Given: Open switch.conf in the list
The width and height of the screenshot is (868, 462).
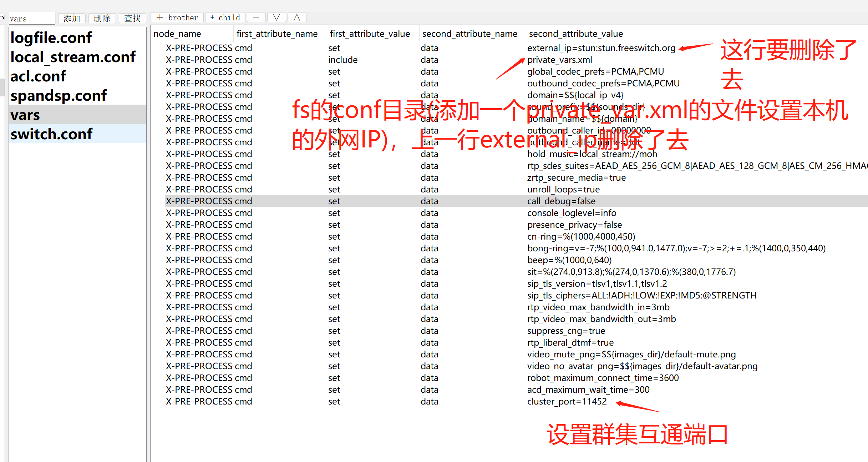Looking at the screenshot, I should coord(78,134).
